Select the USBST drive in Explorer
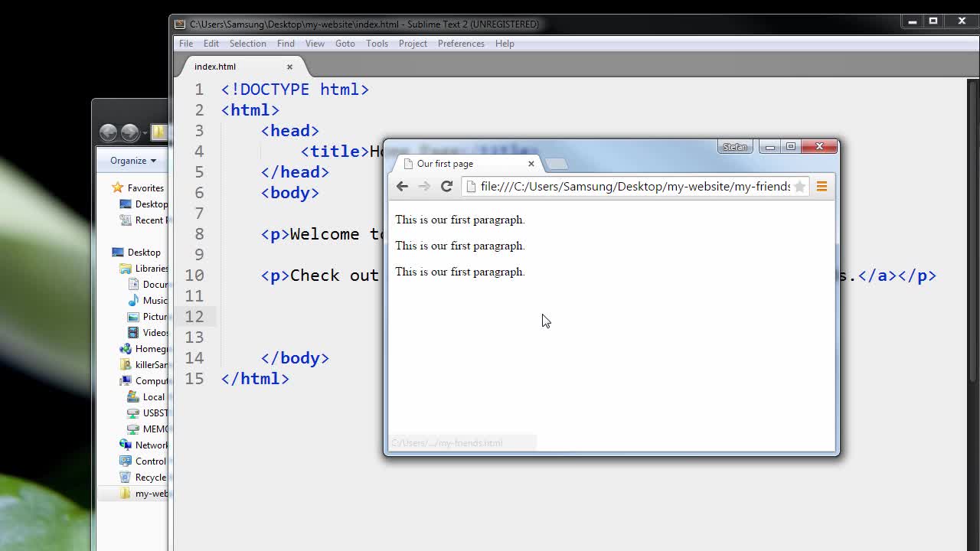 [148, 413]
